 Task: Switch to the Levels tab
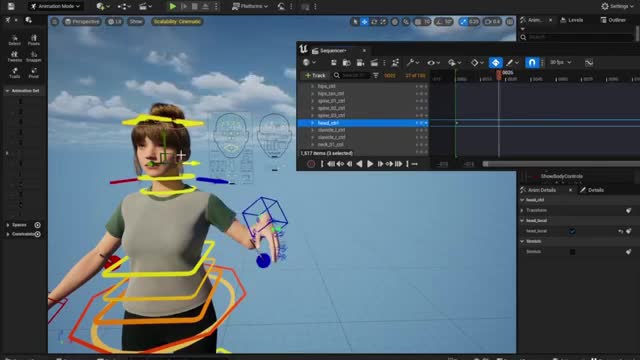click(571, 20)
